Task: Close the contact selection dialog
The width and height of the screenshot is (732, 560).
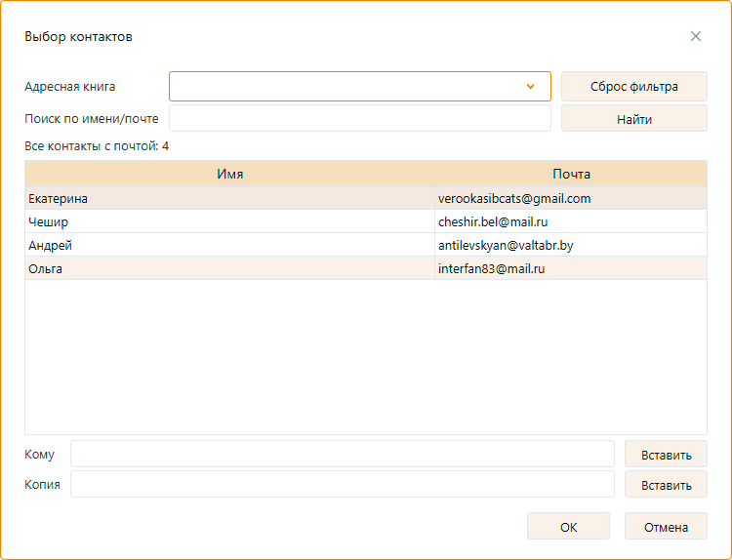Action: pos(696,36)
